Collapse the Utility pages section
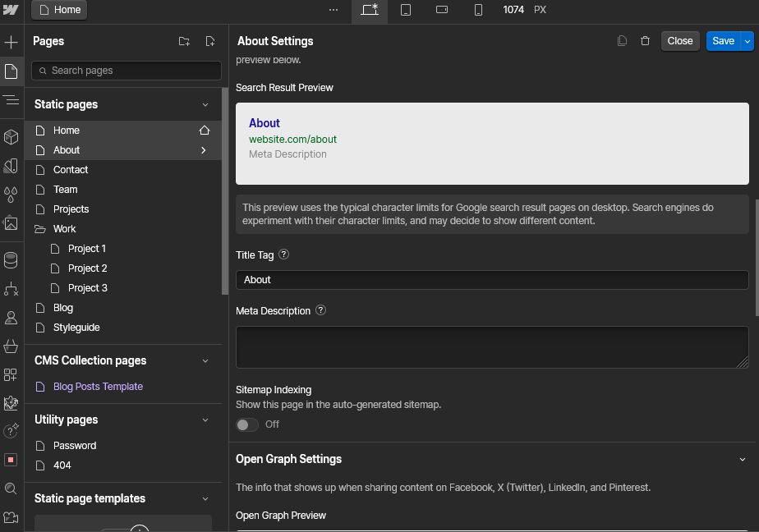The height and width of the screenshot is (532, 759). (205, 420)
